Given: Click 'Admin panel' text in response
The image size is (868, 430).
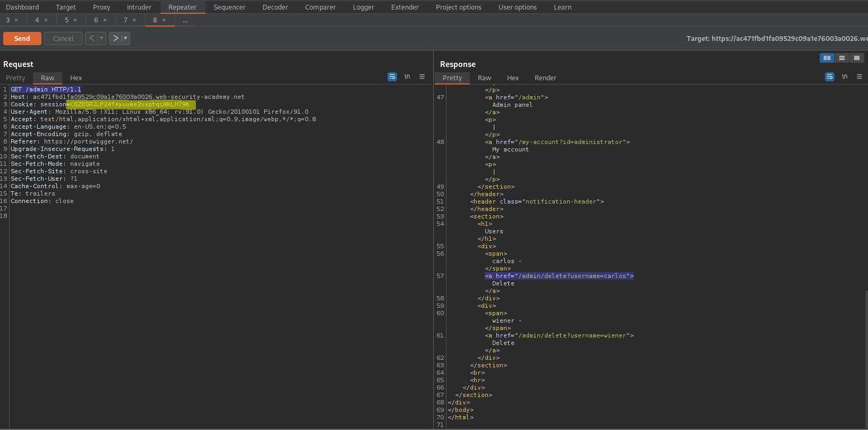Looking at the screenshot, I should (512, 105).
